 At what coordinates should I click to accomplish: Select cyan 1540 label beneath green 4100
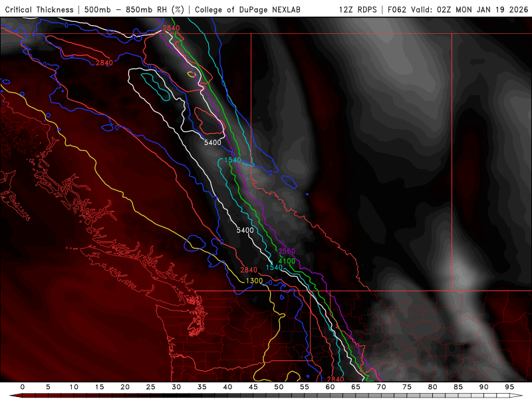click(274, 267)
